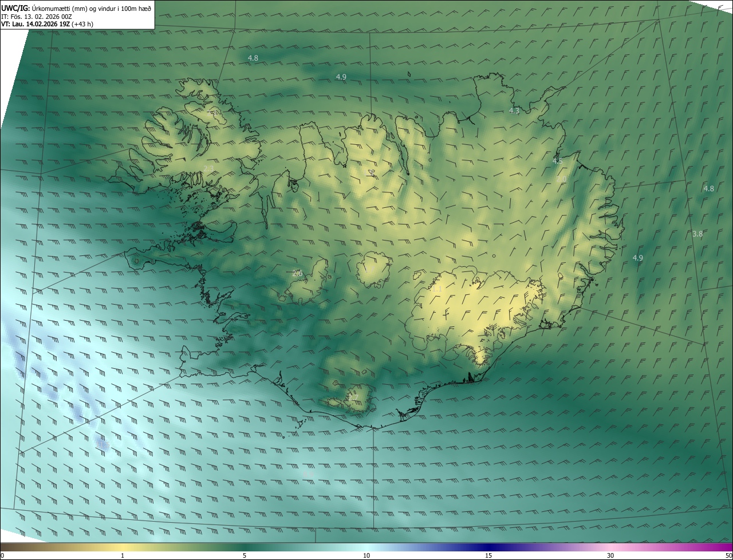
Task: Click the initial time line 'IT: Fös. 13. 02. 2026 00Z'
Action: tap(37, 17)
